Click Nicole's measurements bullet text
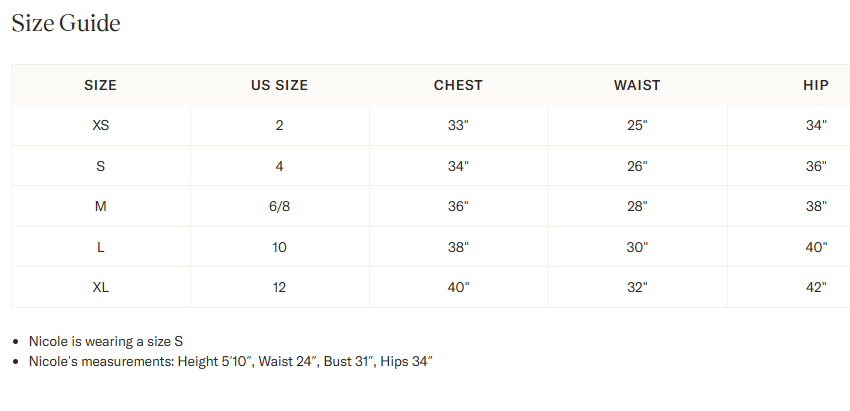The image size is (850, 411). (x=231, y=361)
